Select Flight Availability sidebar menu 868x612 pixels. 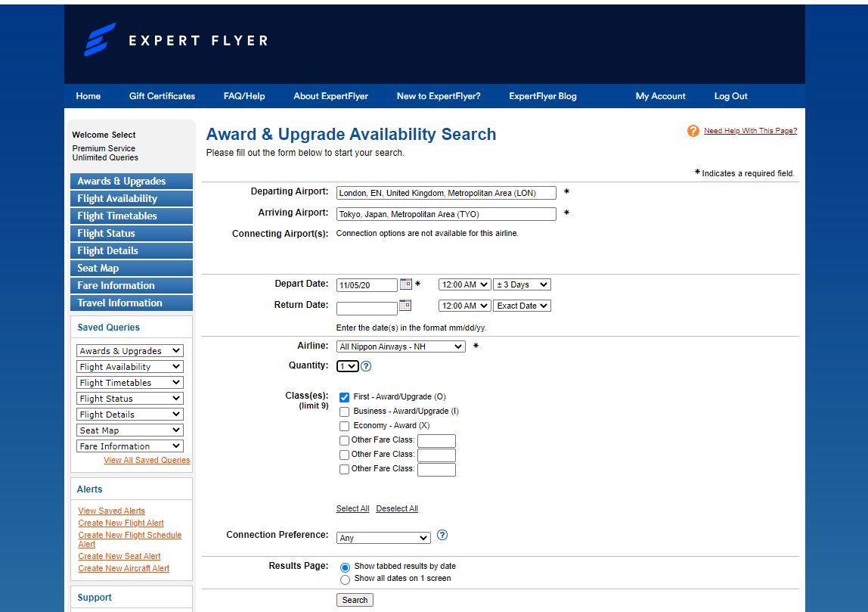132,198
